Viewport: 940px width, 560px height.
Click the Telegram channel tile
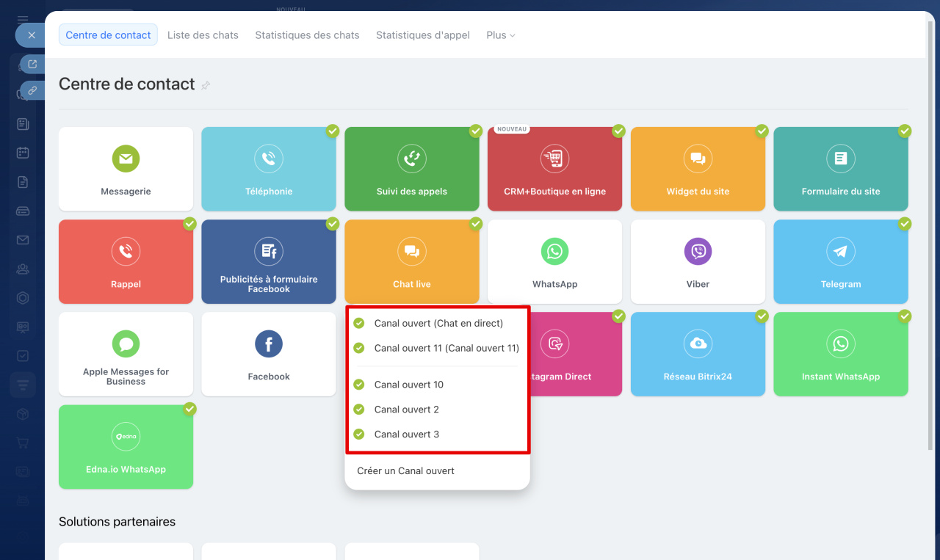pyautogui.click(x=840, y=261)
